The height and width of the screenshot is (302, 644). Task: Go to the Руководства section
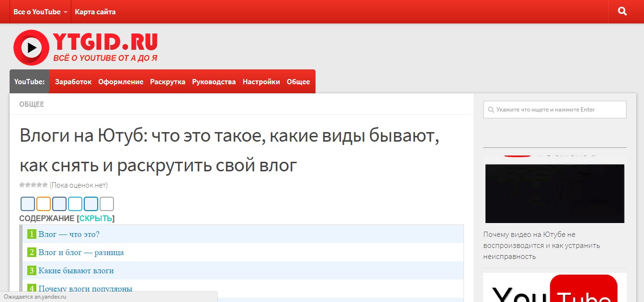click(214, 82)
